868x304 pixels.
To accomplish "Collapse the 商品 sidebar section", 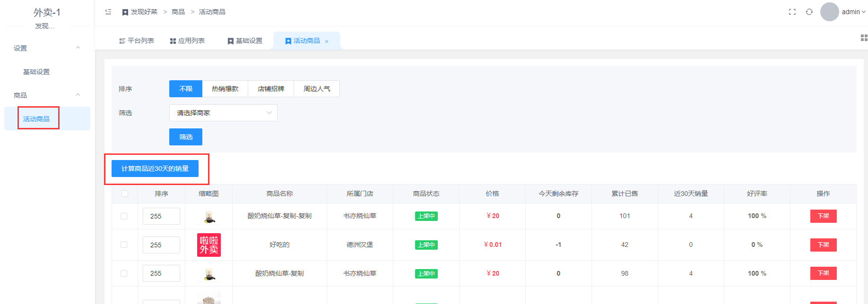I will coord(78,95).
